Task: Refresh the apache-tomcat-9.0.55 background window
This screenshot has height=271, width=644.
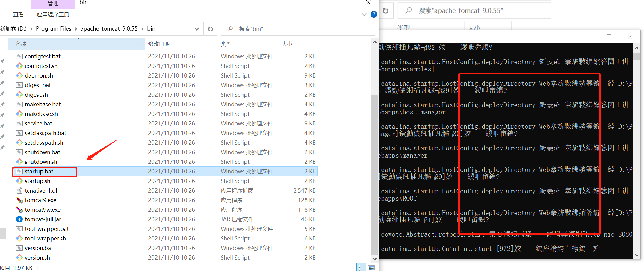Action: coord(386,11)
